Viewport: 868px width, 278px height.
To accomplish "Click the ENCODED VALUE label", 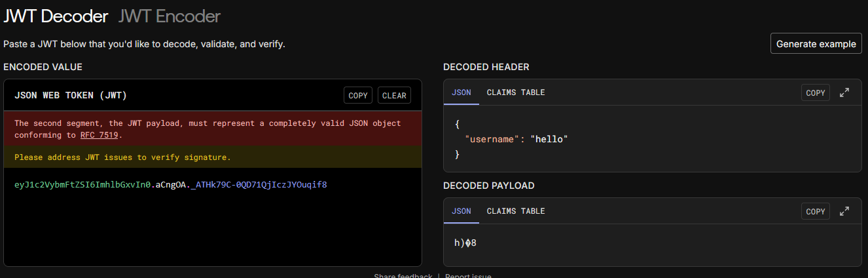I will click(43, 67).
